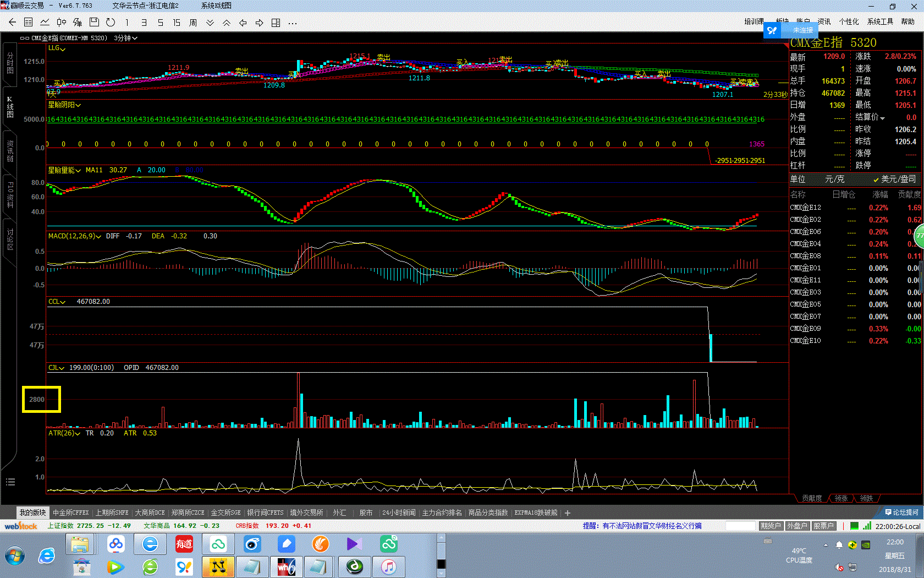This screenshot has height=578, width=924.
Task: Expand the 3分钟 period dropdown
Action: pyautogui.click(x=126, y=38)
